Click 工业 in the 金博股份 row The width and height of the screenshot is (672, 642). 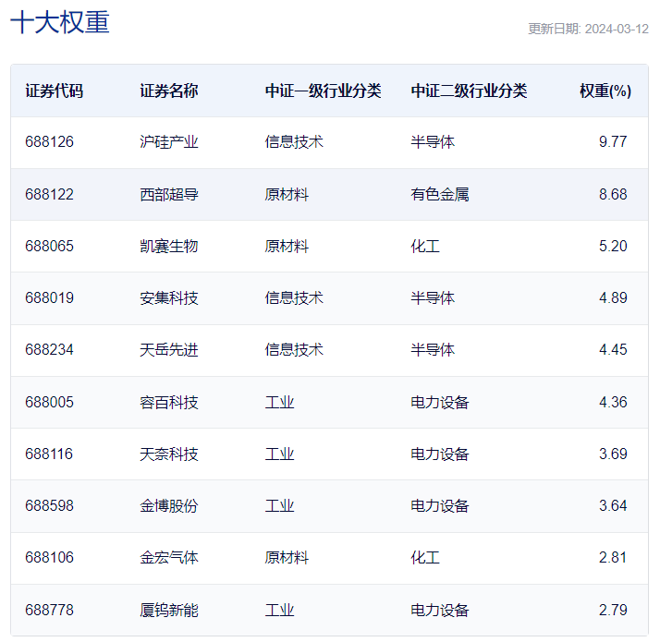click(279, 506)
